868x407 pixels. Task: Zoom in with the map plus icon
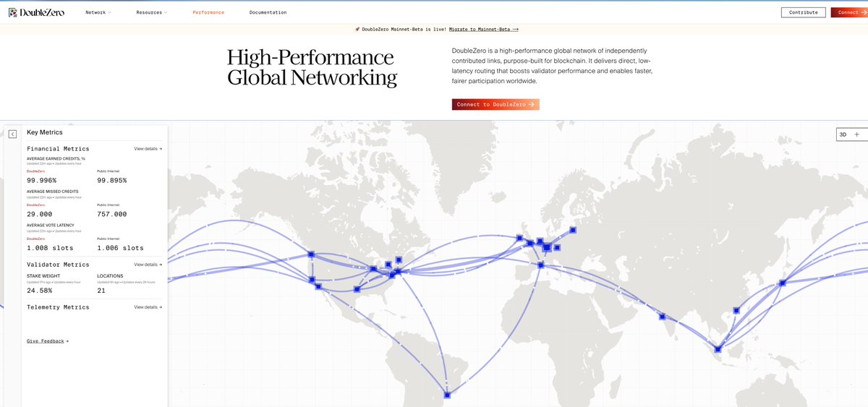pyautogui.click(x=857, y=134)
